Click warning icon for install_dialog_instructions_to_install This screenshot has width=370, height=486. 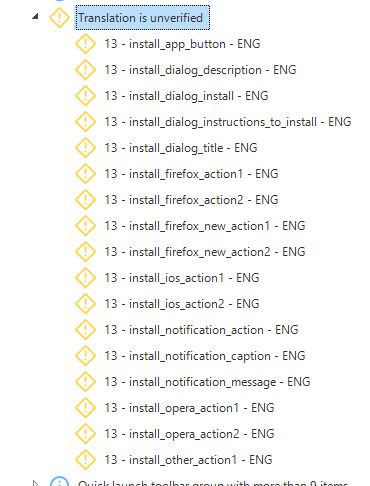(85, 122)
